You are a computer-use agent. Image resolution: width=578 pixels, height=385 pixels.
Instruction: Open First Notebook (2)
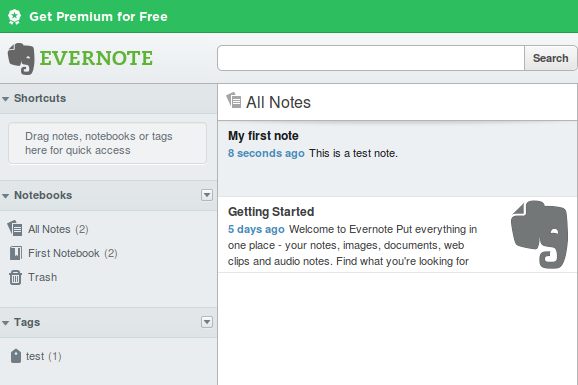pos(73,253)
